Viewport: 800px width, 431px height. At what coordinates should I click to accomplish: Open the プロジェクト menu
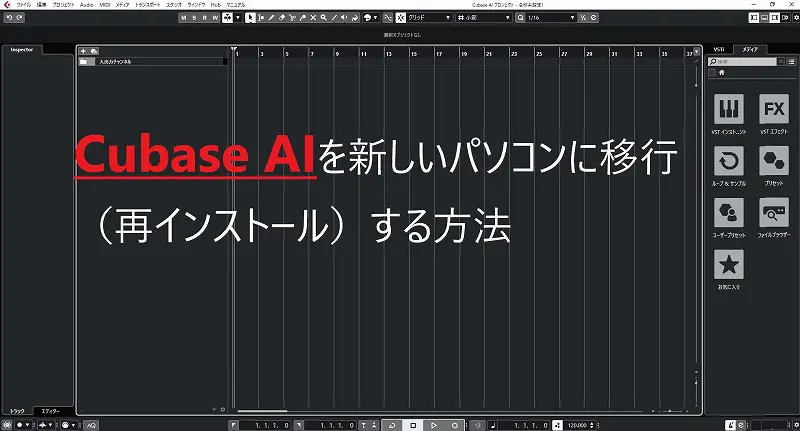(x=63, y=5)
